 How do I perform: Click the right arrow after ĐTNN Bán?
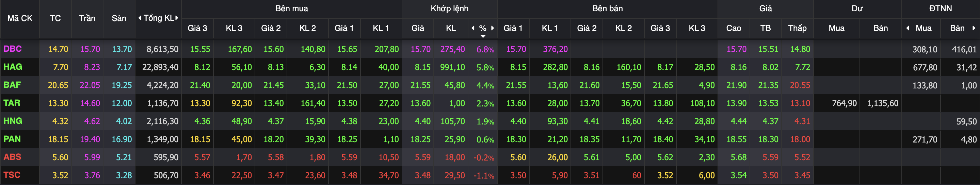[x=974, y=28]
